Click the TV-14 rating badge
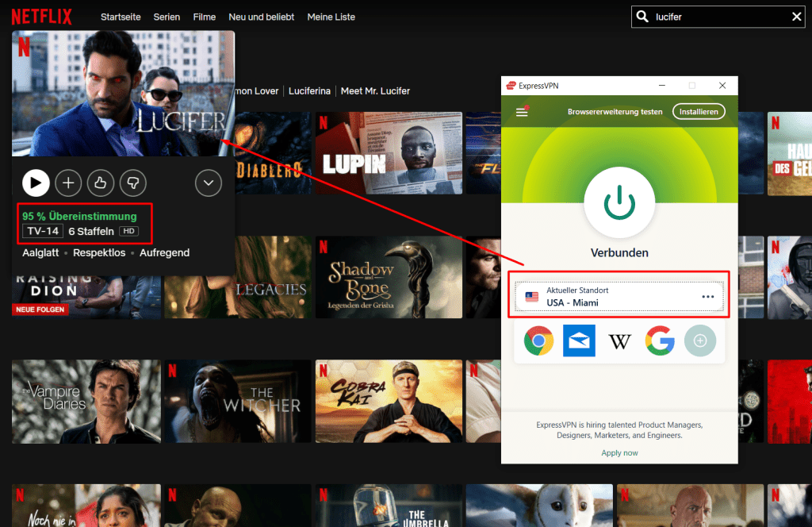Image resolution: width=812 pixels, height=527 pixels. (43, 231)
